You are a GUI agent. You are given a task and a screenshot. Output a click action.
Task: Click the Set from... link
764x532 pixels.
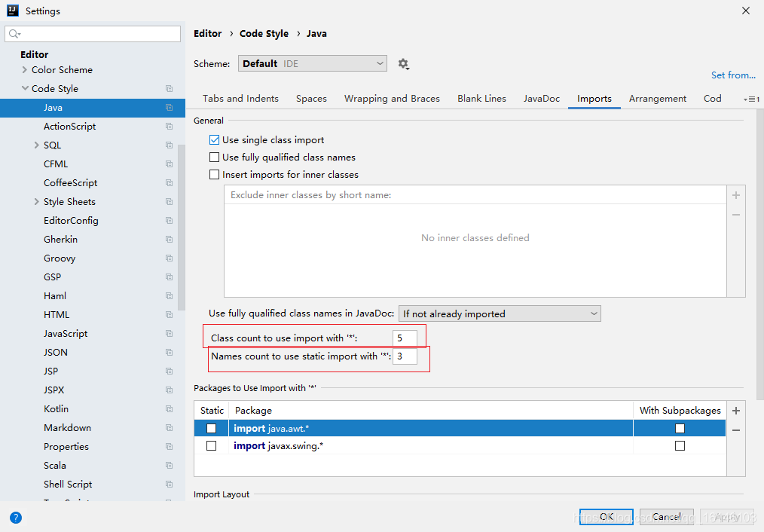733,75
